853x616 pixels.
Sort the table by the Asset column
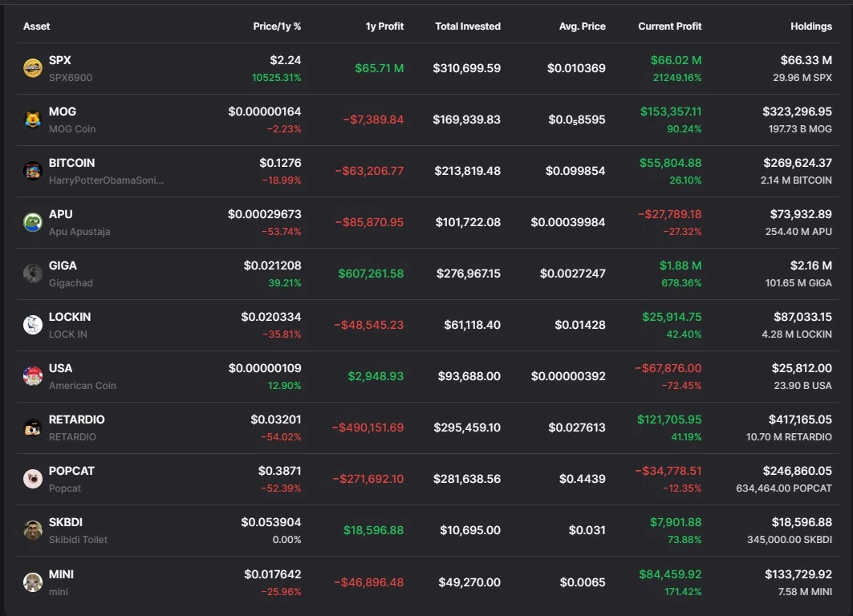pyautogui.click(x=36, y=26)
